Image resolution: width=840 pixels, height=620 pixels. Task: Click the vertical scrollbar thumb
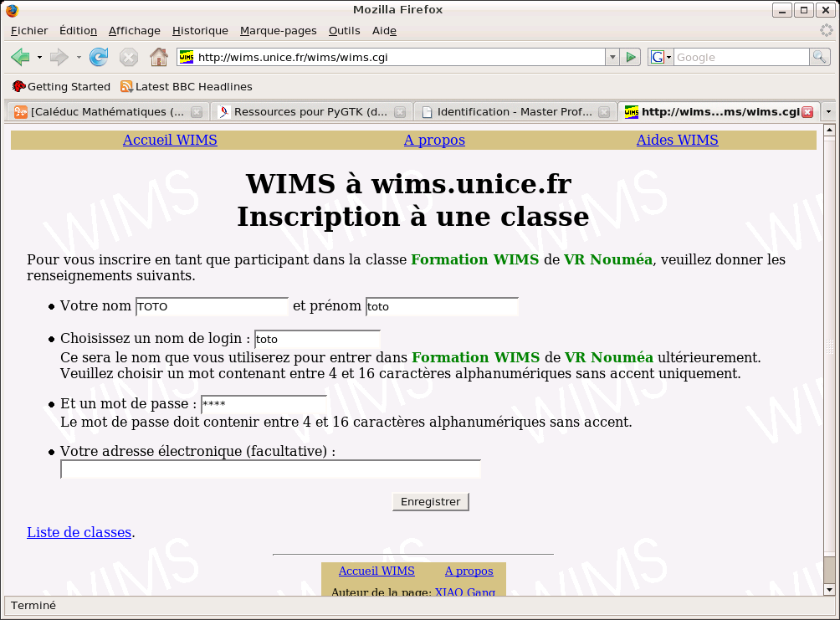pyautogui.click(x=829, y=345)
